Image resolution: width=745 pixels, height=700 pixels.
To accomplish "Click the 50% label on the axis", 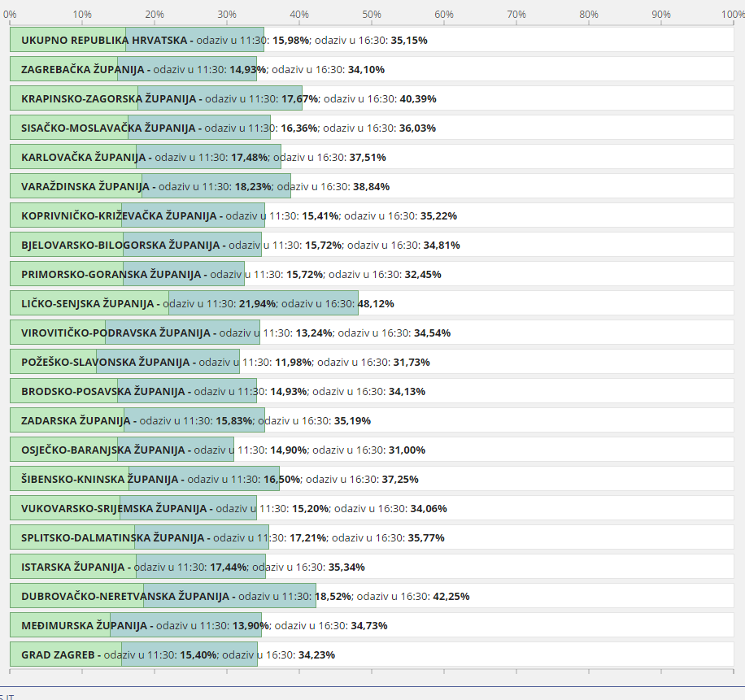I will coord(372,14).
